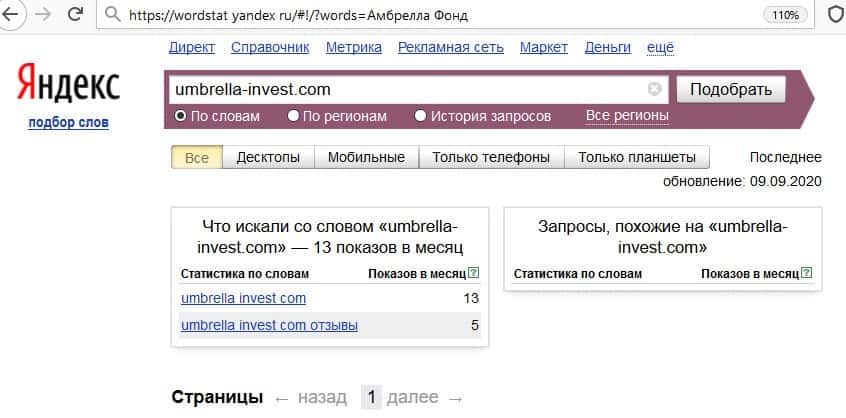Click help icon in left statistics table header
The height and width of the screenshot is (418, 846).
click(473, 273)
